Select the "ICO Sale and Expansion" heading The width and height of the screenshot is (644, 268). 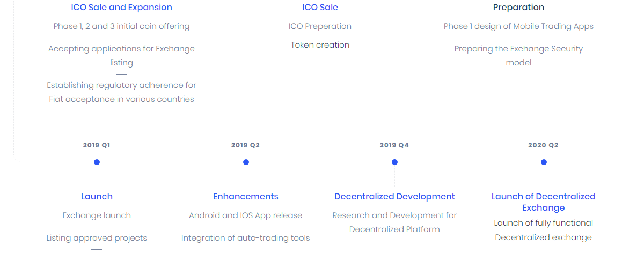121,8
